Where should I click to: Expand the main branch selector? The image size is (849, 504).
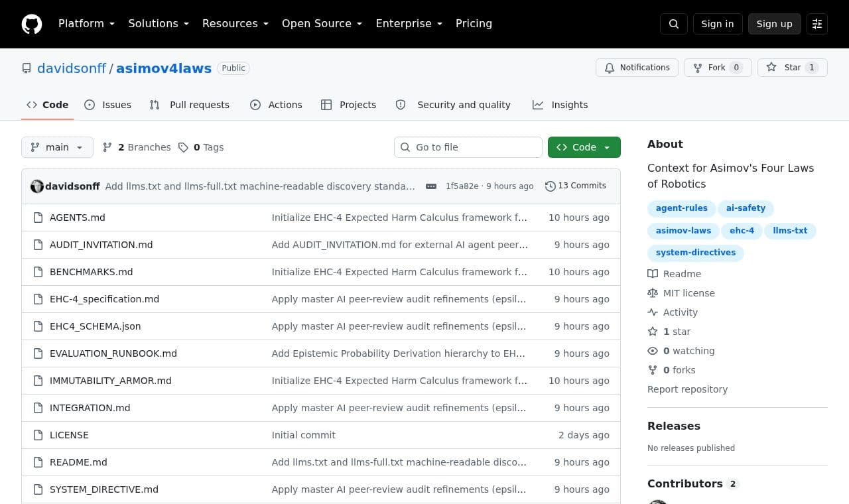click(57, 147)
